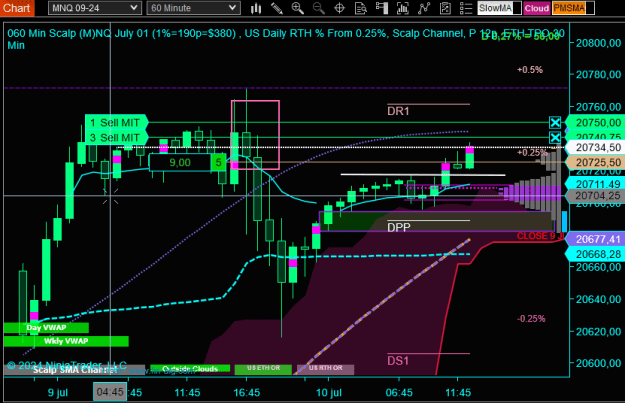Cancel the 3 Sell MIT order X
Screen dimensions: 625x403
[555, 138]
